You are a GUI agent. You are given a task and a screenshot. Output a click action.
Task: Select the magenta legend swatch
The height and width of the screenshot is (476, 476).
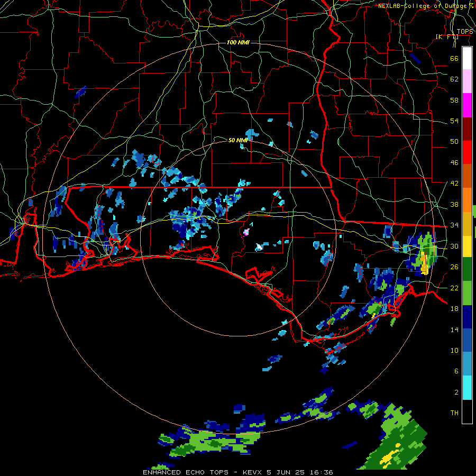click(467, 105)
